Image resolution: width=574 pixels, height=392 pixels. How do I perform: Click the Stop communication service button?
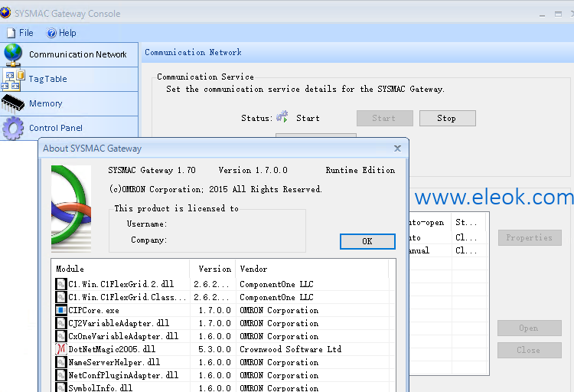point(448,119)
